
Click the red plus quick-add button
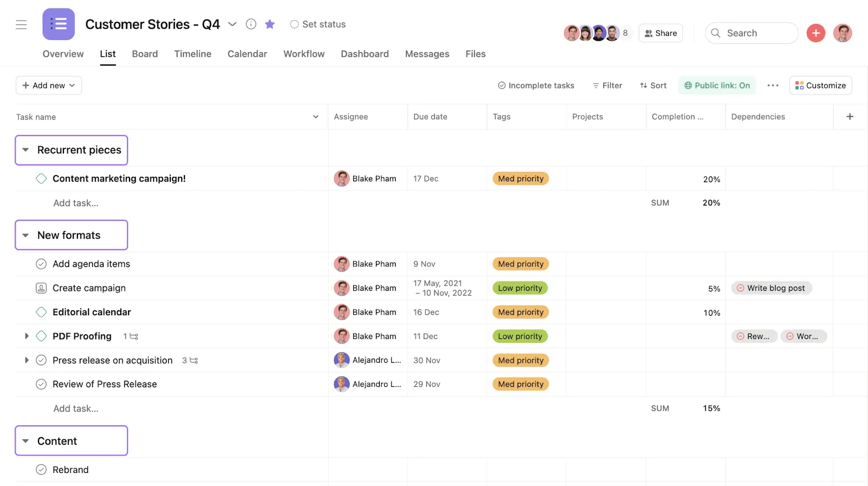click(815, 33)
